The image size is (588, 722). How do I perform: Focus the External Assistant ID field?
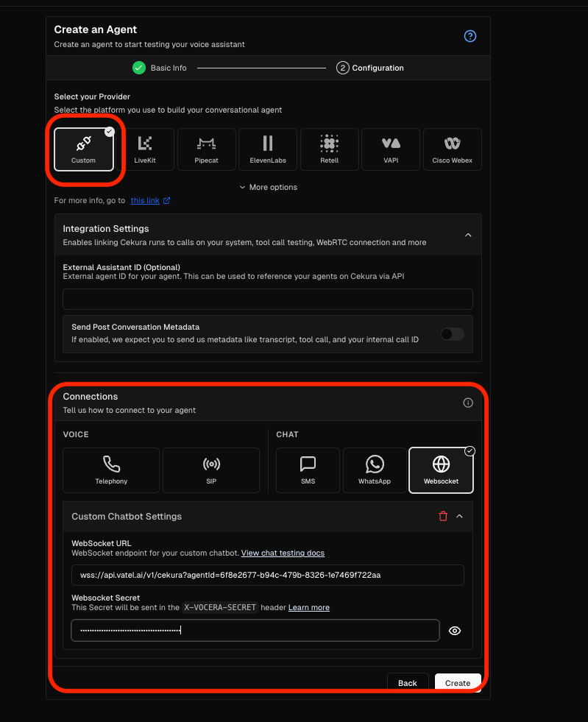pyautogui.click(x=268, y=299)
